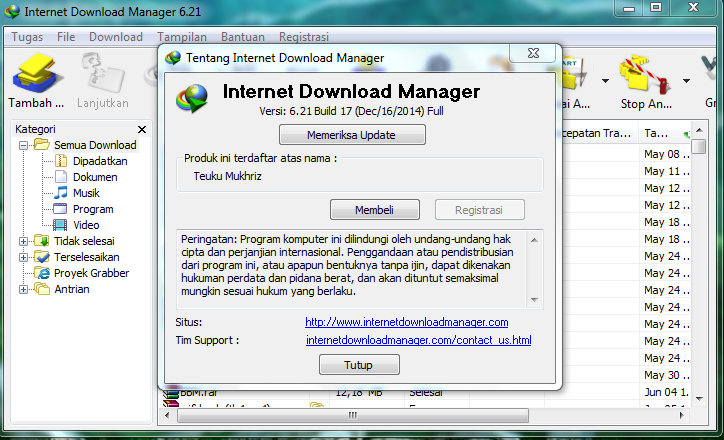Select the May 30 date cell

tap(667, 375)
